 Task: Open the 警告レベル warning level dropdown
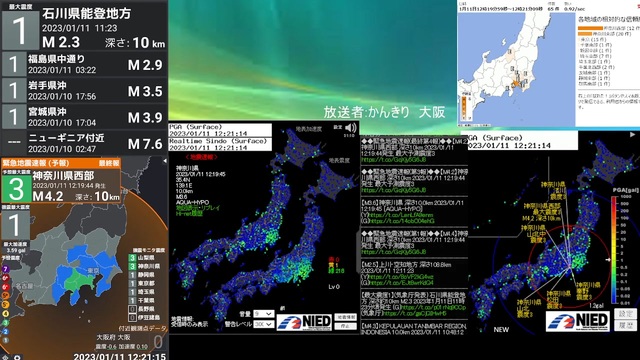[x=263, y=324]
